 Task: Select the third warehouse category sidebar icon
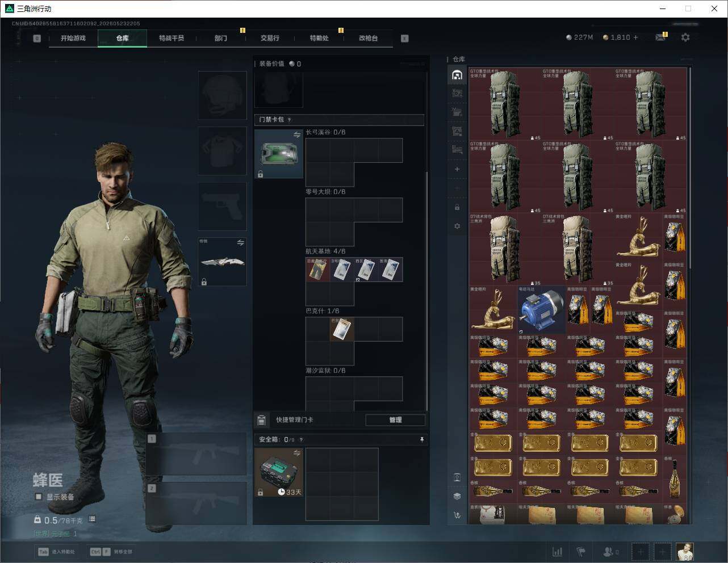[x=457, y=112]
